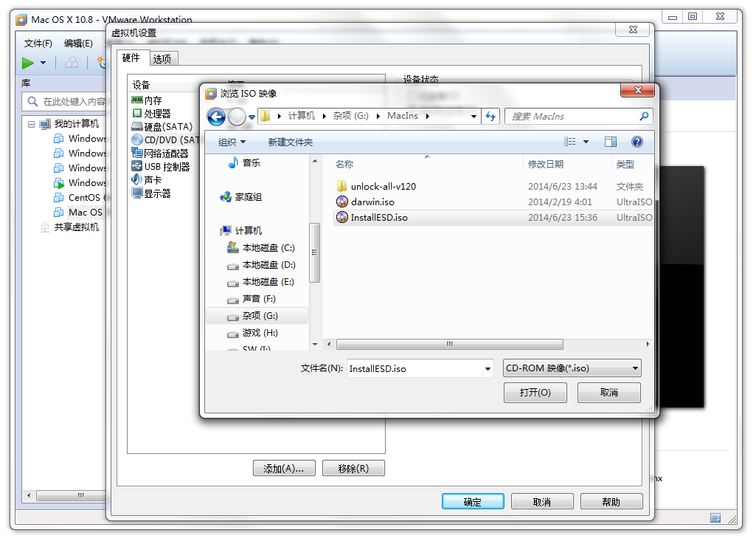This screenshot has width=756, height=544.
Task: Open help with the question mark icon
Action: tap(637, 142)
